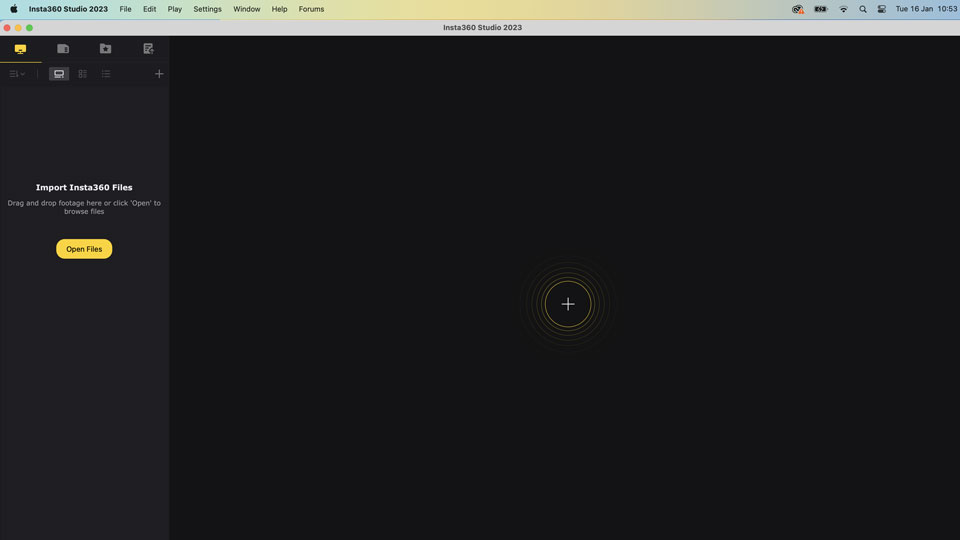Click the circular plus import button
960x540 pixels.
point(568,304)
